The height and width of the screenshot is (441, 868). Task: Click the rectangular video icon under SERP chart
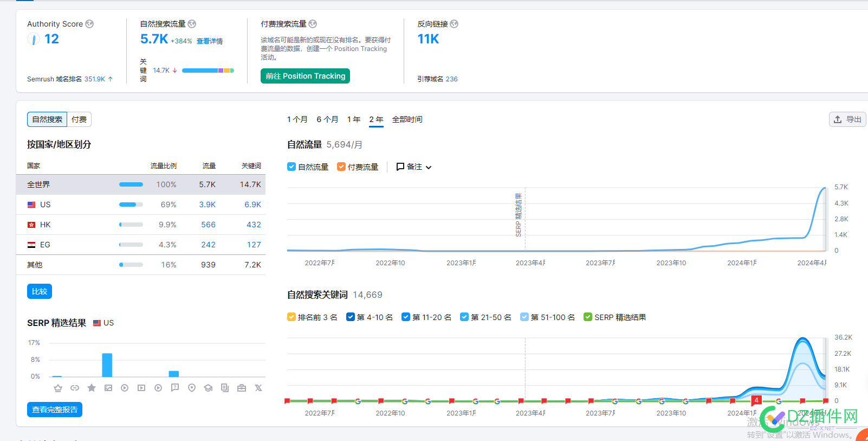[x=141, y=388]
